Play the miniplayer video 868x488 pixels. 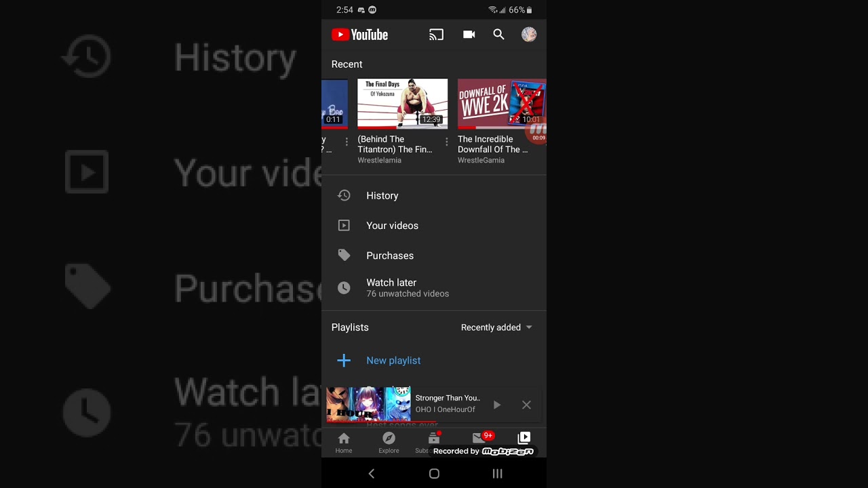point(497,405)
